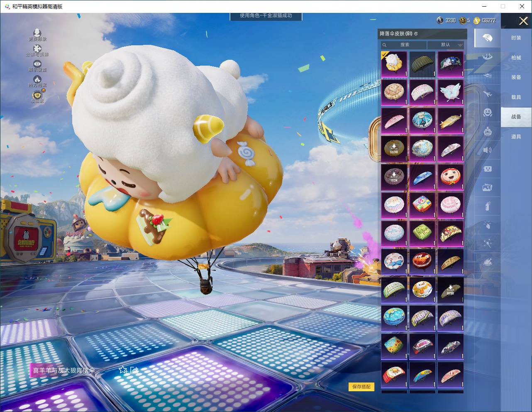Switch to the 道具 tab
The height and width of the screenshot is (412, 532).
coord(516,137)
